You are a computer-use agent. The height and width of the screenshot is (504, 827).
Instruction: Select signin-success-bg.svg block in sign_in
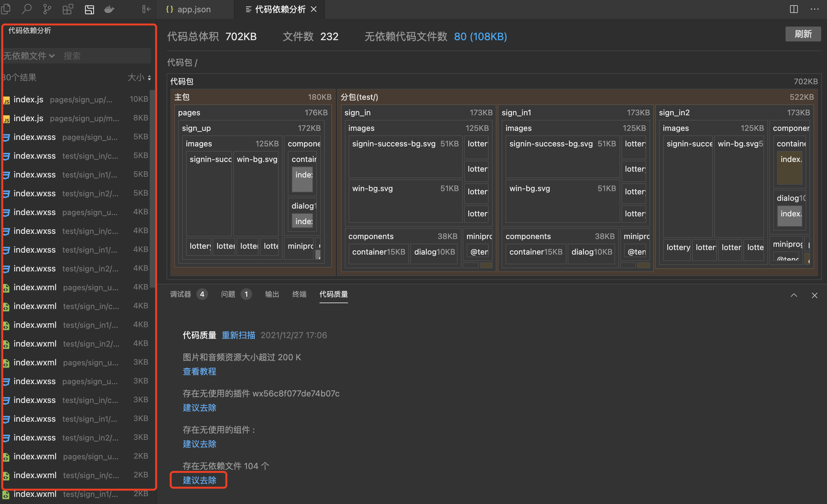pos(405,157)
